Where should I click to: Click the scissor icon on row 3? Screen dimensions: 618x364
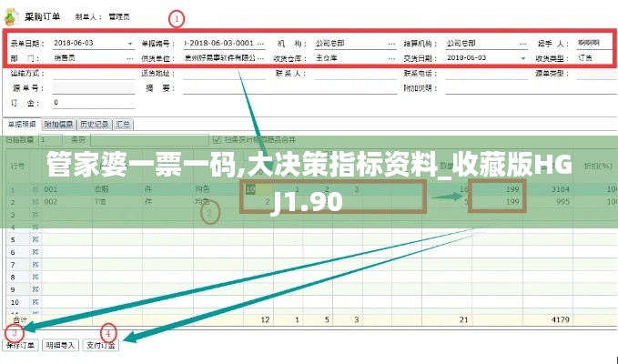pyautogui.click(x=35, y=215)
